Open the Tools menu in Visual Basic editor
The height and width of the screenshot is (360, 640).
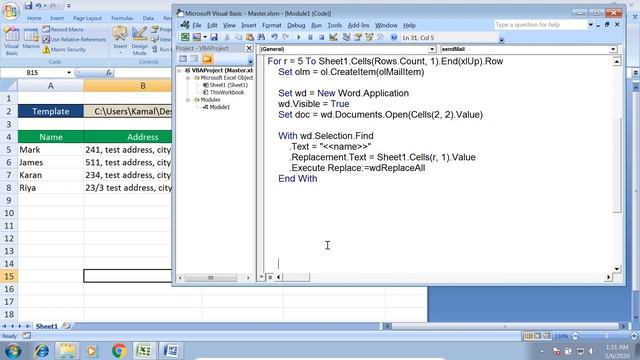coord(335,25)
